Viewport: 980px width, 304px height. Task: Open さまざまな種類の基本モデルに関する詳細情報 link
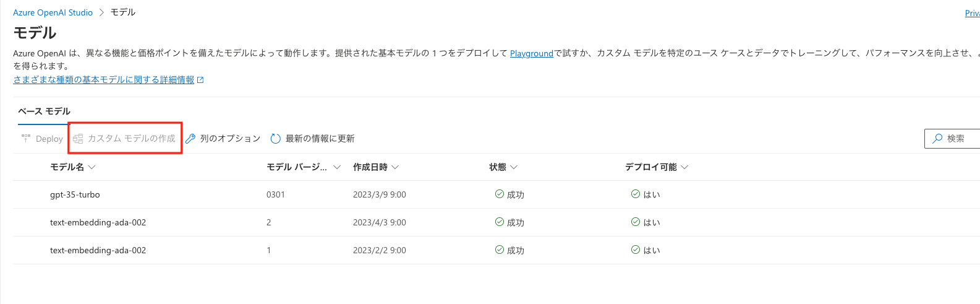click(x=104, y=80)
